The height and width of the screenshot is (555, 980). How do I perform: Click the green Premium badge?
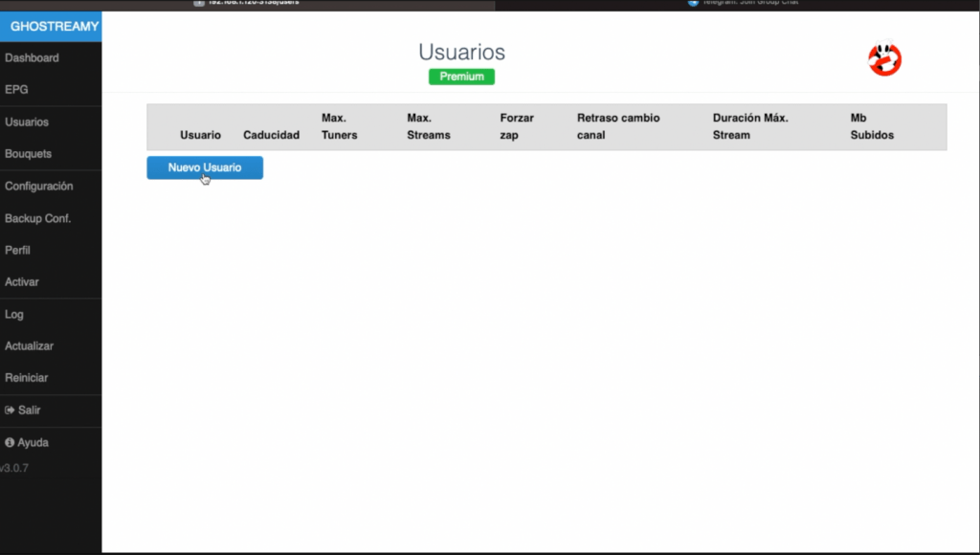[461, 77]
